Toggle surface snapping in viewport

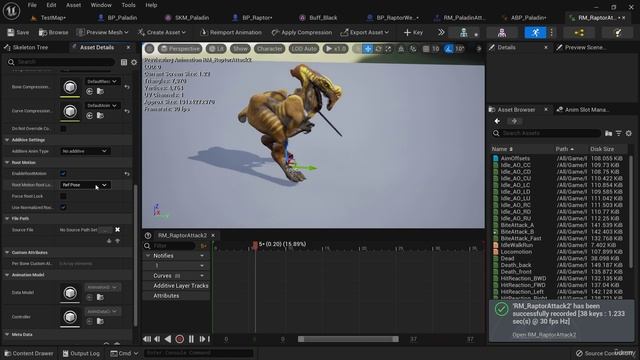tap(413, 49)
